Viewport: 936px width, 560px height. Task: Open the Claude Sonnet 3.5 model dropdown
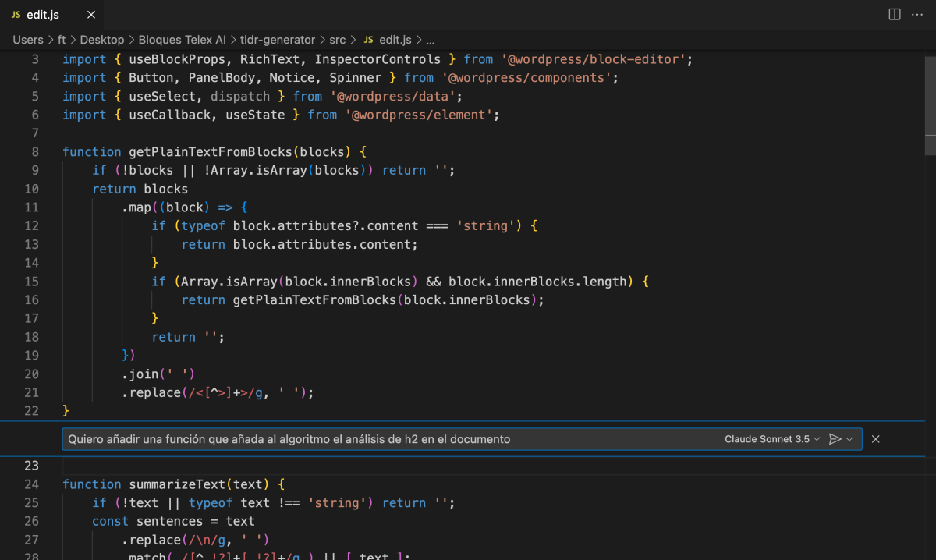[x=772, y=438]
